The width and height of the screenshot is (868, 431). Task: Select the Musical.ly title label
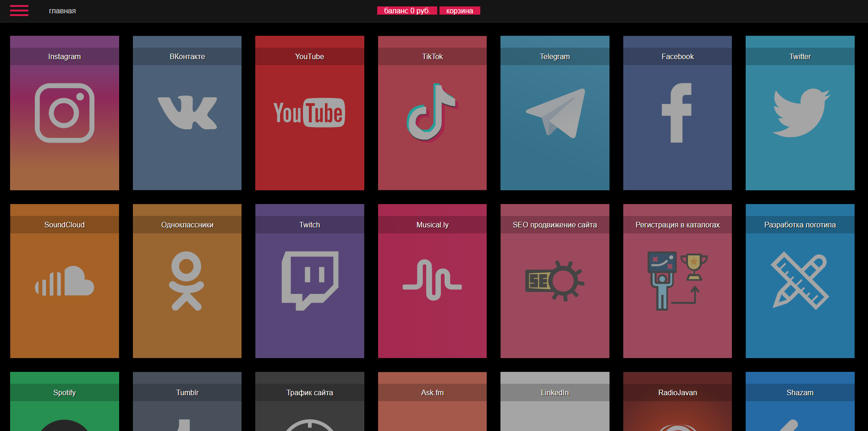(x=432, y=225)
